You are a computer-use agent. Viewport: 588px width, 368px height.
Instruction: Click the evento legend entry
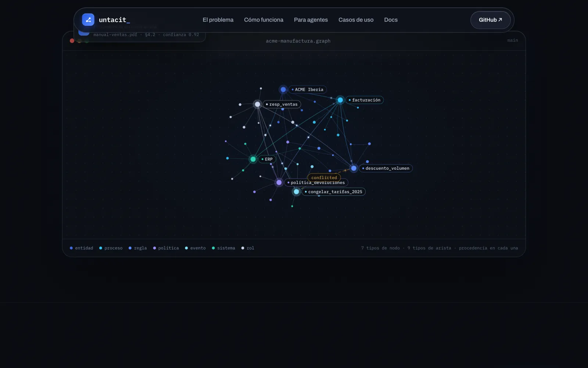[195, 248]
